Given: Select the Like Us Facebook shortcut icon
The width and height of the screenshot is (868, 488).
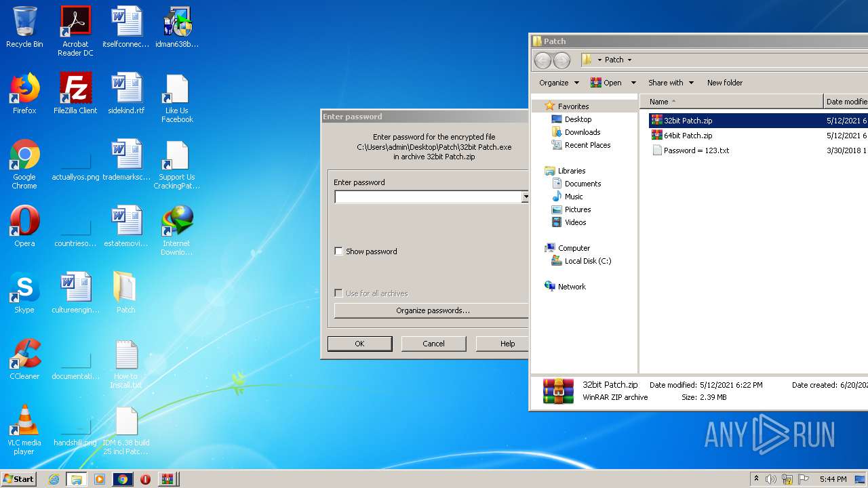Looking at the screenshot, I should point(176,98).
